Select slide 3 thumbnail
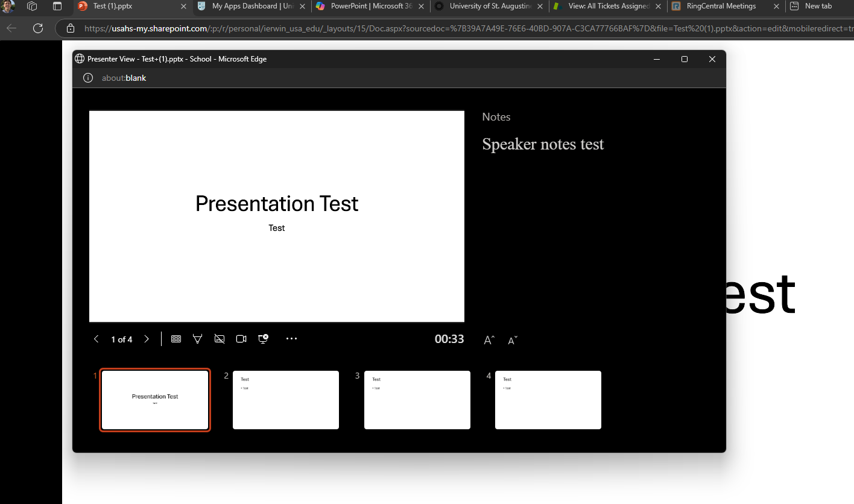Image resolution: width=854 pixels, height=504 pixels. [x=417, y=400]
